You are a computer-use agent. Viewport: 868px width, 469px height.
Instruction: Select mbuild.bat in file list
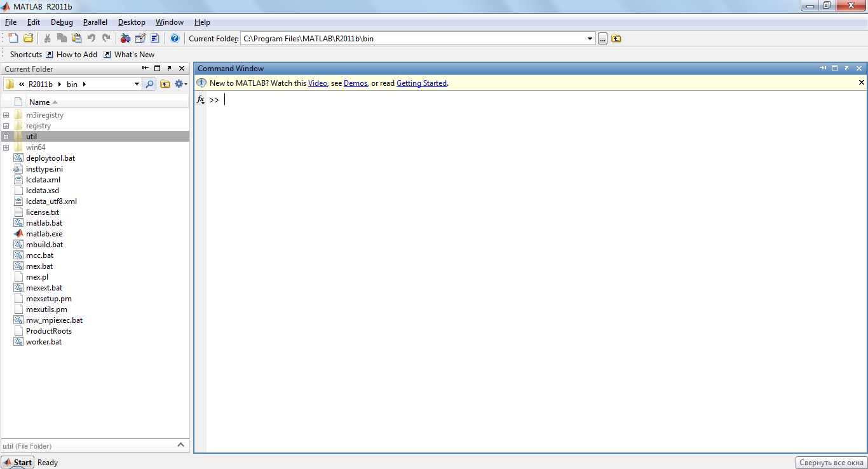(44, 245)
